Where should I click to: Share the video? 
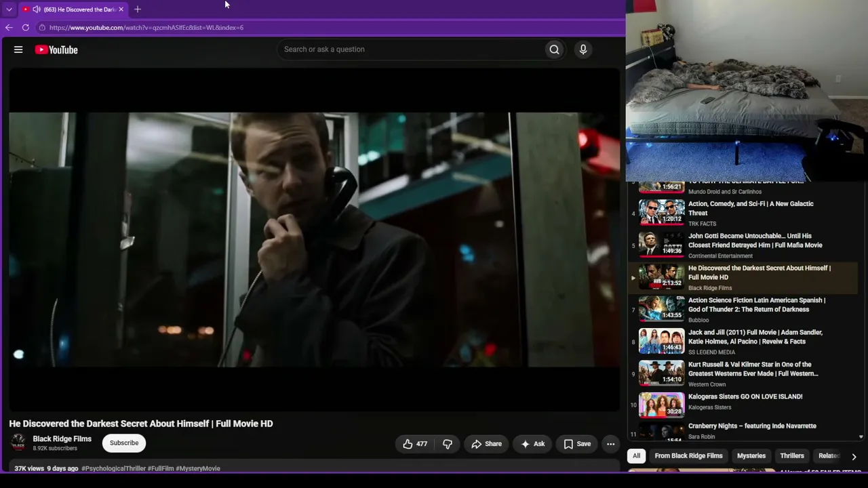tap(486, 444)
